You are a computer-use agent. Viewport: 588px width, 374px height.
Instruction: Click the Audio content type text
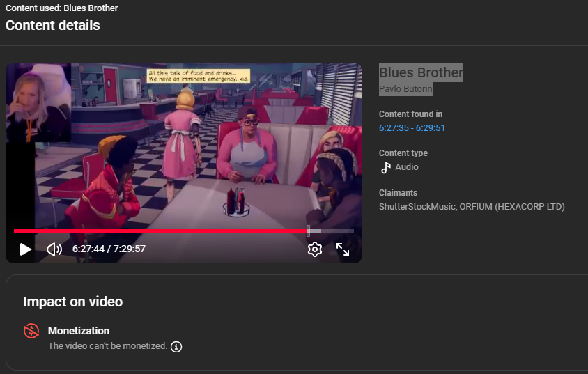(407, 167)
